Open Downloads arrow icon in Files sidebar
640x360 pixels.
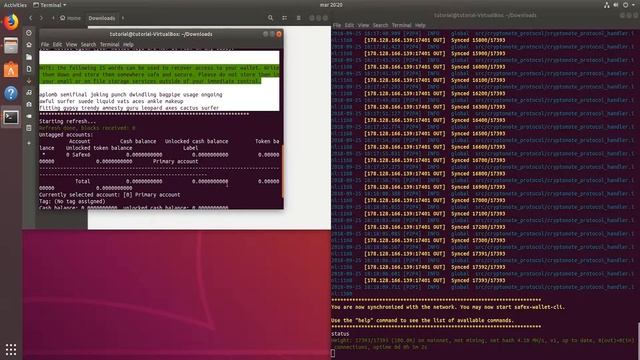tap(29, 80)
